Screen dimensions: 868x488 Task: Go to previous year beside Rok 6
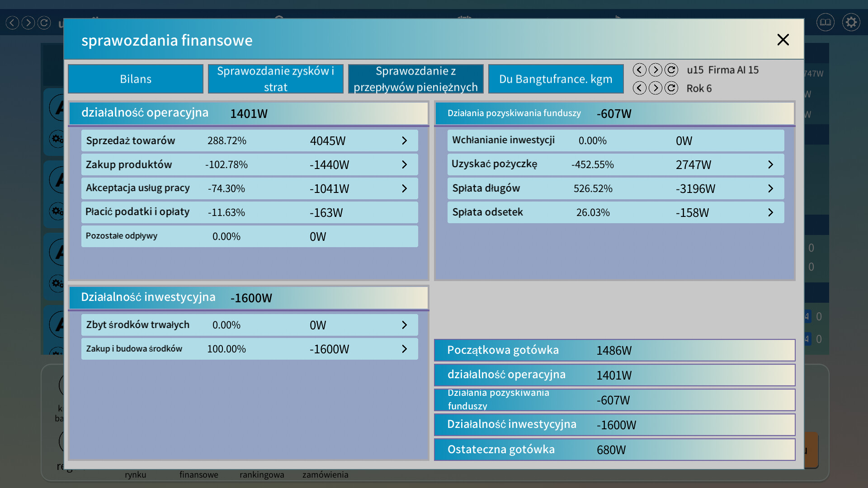(x=639, y=88)
